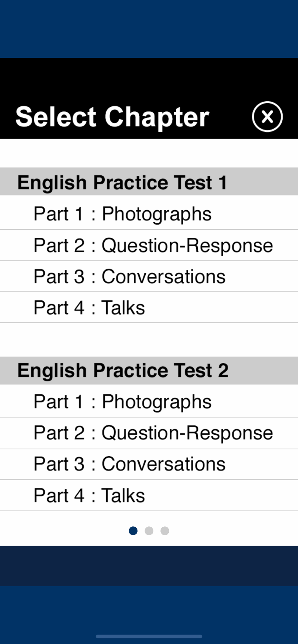This screenshot has width=298, height=644.
Task: Tap the blue header area at top
Action: pyautogui.click(x=149, y=29)
